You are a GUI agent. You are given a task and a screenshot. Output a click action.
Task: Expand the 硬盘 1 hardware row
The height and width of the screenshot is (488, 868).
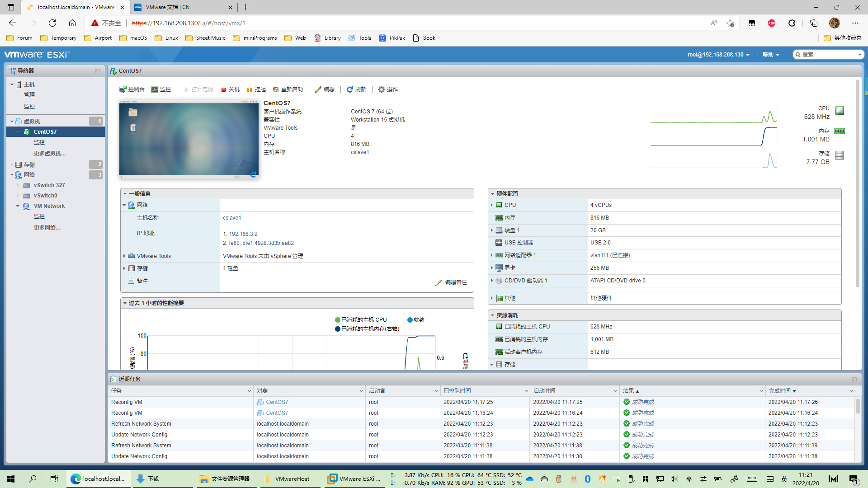pos(492,230)
